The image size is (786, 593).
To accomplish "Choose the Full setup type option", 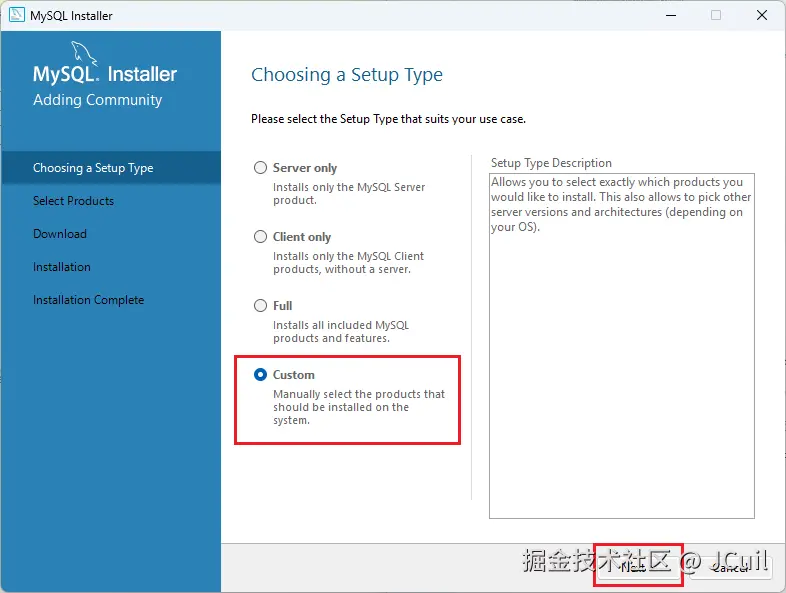I will click(x=260, y=305).
